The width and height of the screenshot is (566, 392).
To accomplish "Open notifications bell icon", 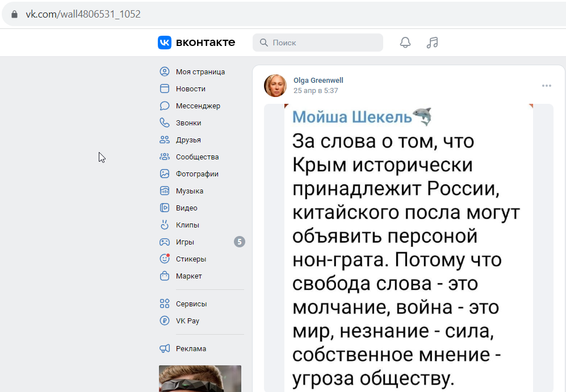I will pos(405,43).
